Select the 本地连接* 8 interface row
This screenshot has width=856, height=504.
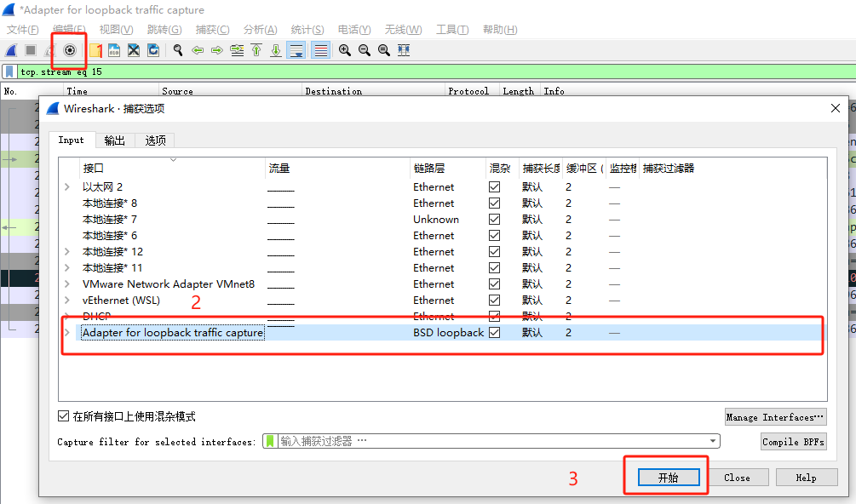tap(443, 203)
